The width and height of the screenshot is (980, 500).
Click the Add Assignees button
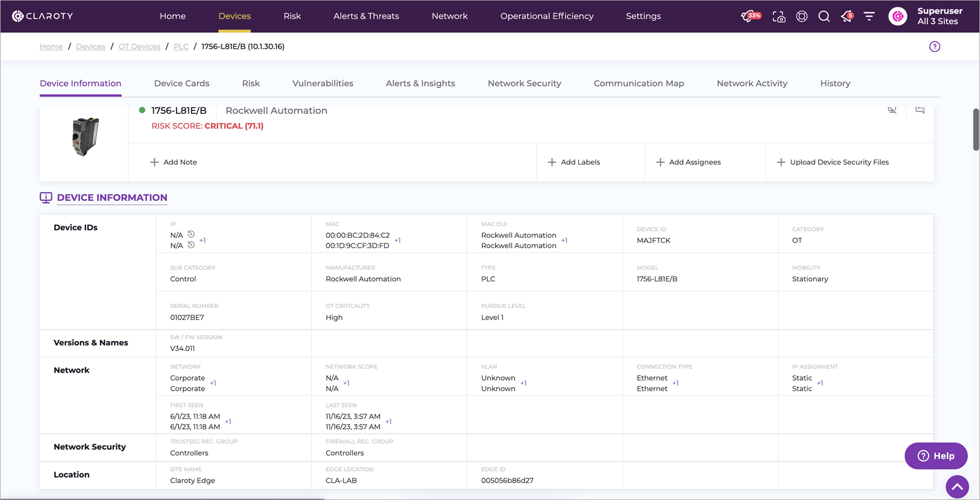pos(688,162)
